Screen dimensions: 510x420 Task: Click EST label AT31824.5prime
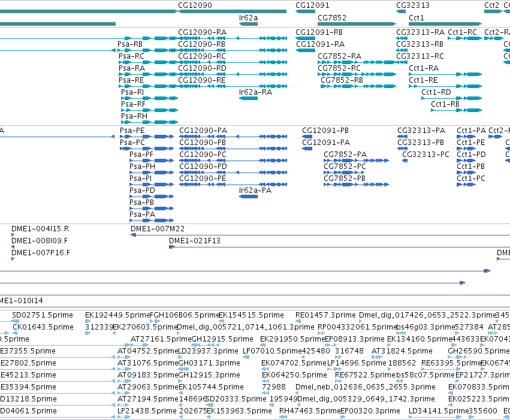(x=402, y=351)
